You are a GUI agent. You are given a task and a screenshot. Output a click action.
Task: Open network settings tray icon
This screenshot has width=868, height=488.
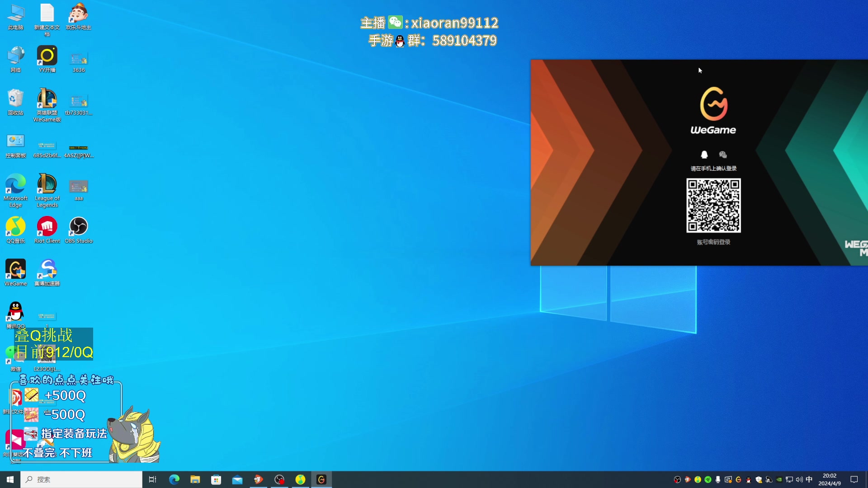(x=789, y=479)
